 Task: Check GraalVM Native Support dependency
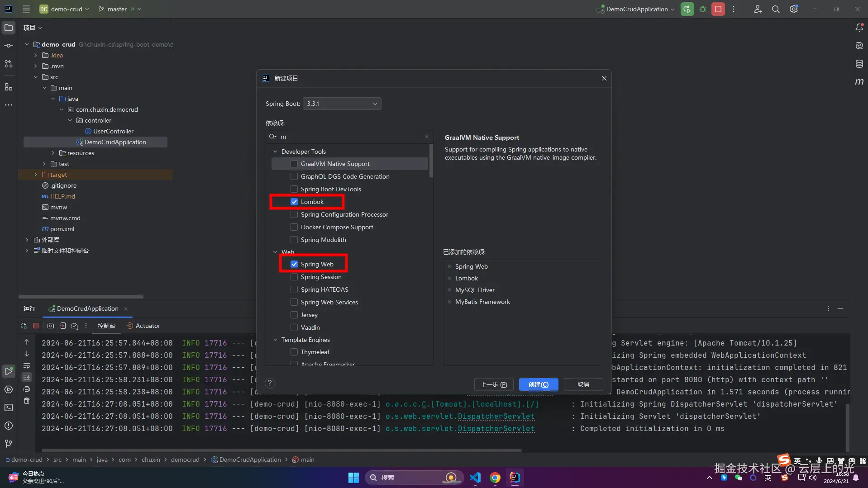[x=294, y=164]
